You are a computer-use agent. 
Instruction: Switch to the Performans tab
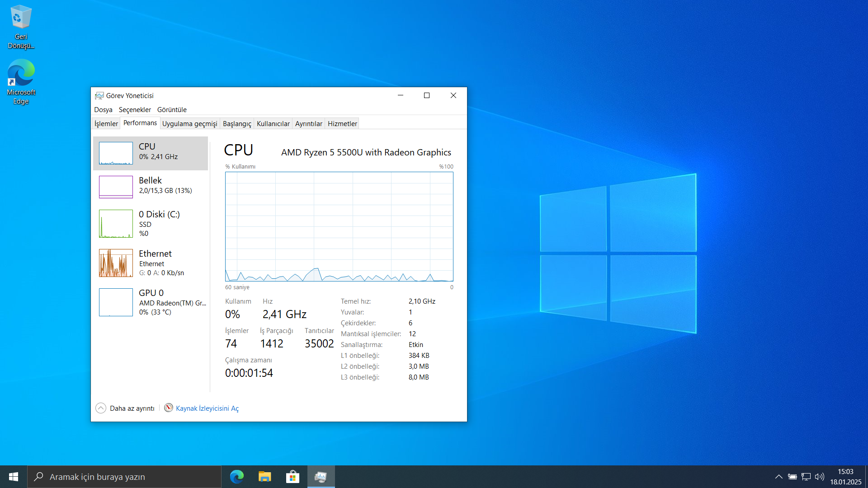(140, 123)
